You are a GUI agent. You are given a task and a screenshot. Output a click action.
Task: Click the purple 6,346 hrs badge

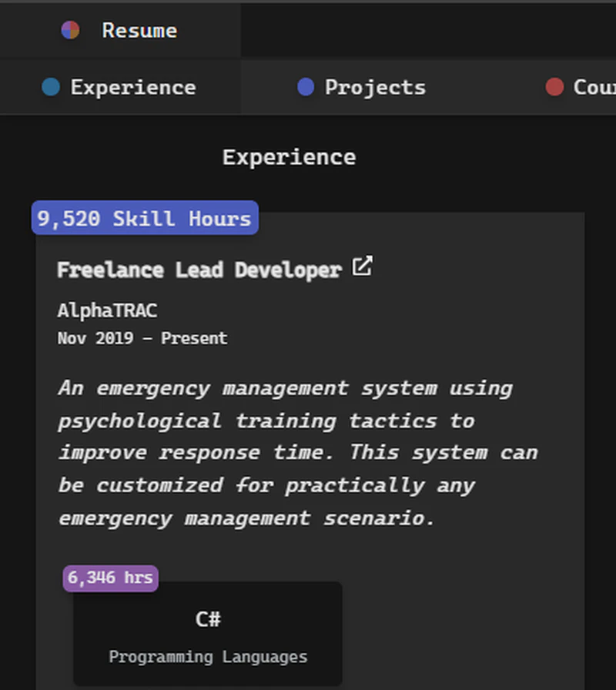coord(110,578)
